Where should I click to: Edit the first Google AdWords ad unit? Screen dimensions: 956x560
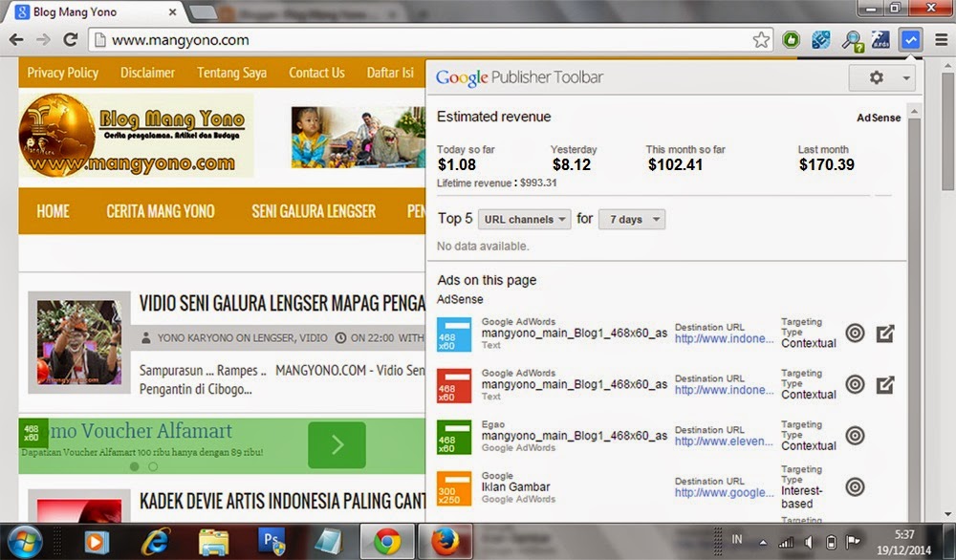tap(885, 334)
